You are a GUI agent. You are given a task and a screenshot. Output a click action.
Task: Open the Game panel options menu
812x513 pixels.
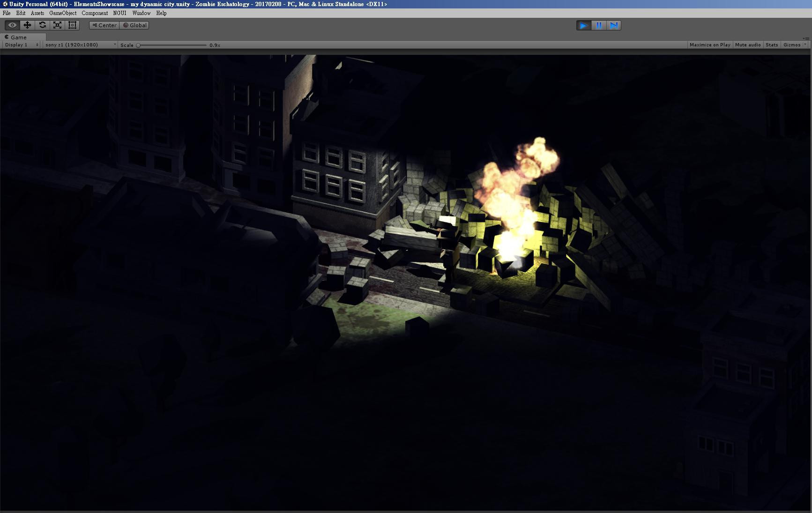coord(806,38)
